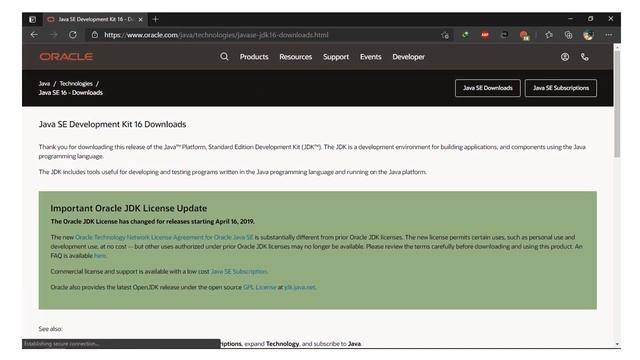Click the Java SE Subscriptions button
The image size is (640, 360).
561,88
